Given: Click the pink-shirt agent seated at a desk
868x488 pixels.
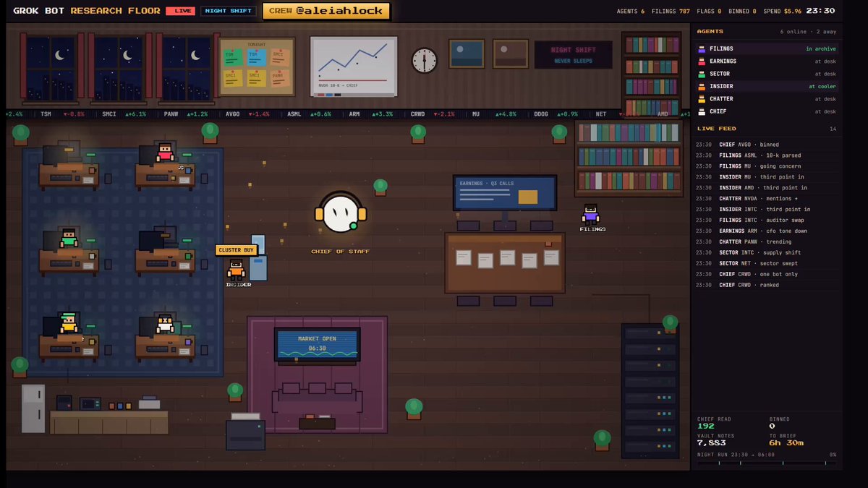Looking at the screenshot, I should pos(165,153).
